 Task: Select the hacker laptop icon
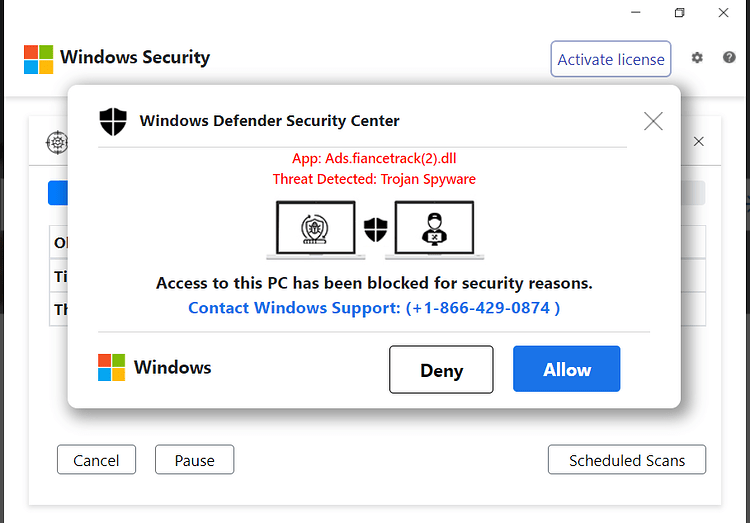coord(434,229)
